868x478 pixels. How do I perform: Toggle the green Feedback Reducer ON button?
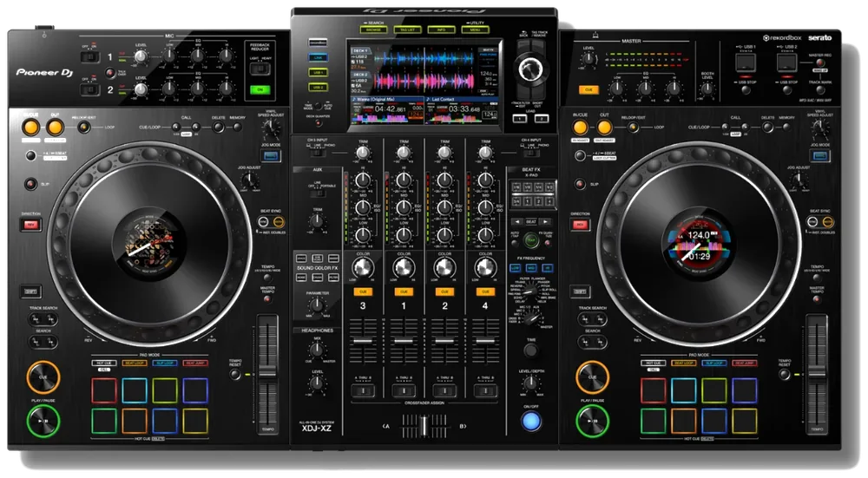260,89
